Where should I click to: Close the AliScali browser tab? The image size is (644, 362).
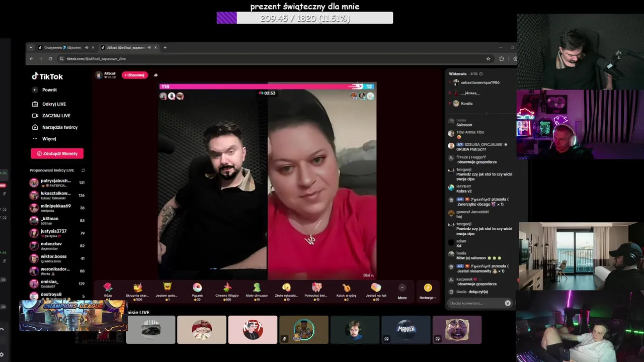pos(155,48)
